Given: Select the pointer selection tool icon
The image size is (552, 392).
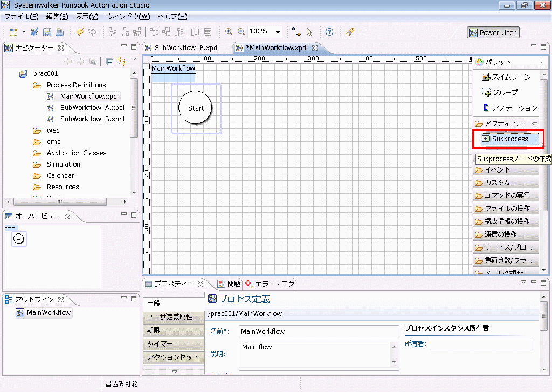Looking at the screenshot, I should pos(309,32).
